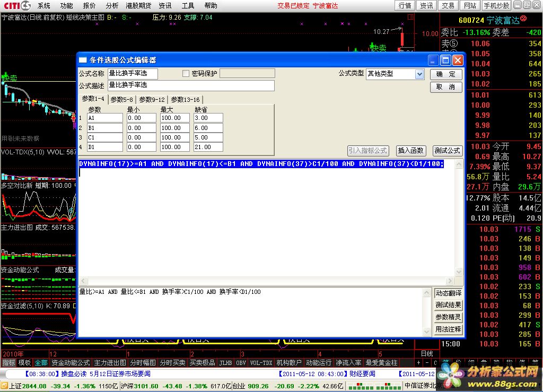543x392 pixels.
Task: Click the CITIC logo in the title bar
Action: click(x=17, y=5)
